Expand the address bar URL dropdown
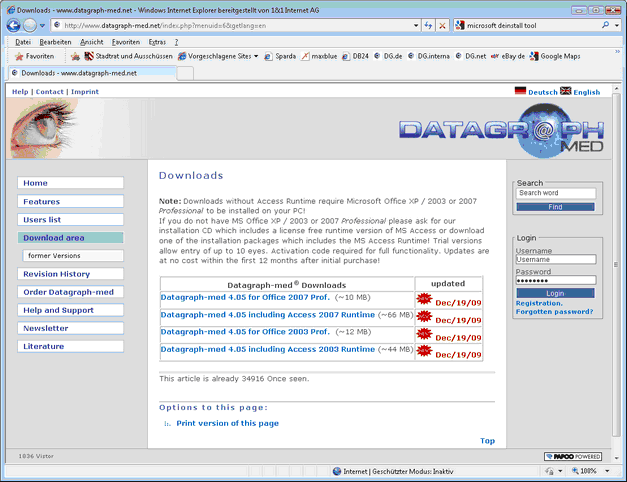 [416, 26]
